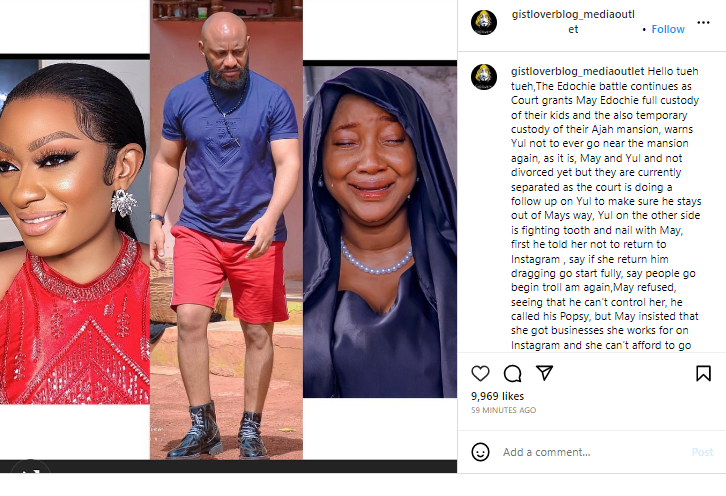
Task: Click gistloverblog avatar in post header
Action: pyautogui.click(x=484, y=22)
